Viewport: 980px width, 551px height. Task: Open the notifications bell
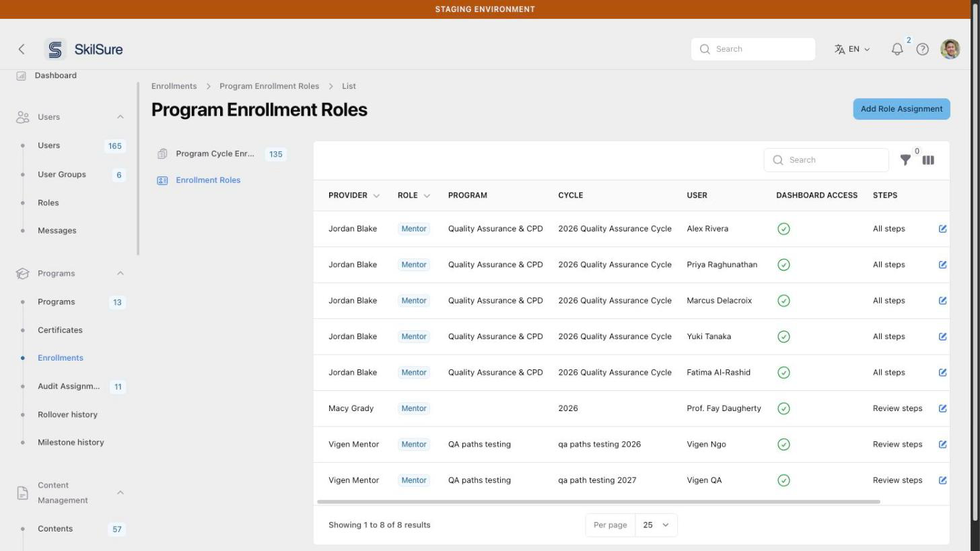[897, 49]
